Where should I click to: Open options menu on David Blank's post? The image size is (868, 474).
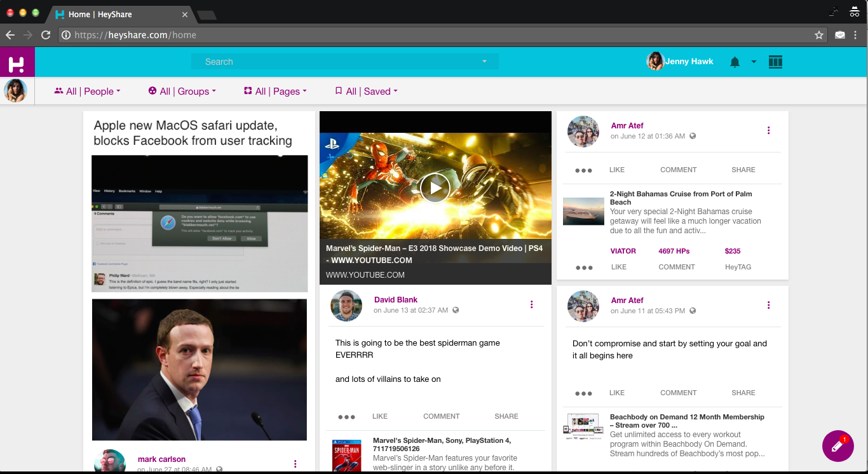pos(532,304)
